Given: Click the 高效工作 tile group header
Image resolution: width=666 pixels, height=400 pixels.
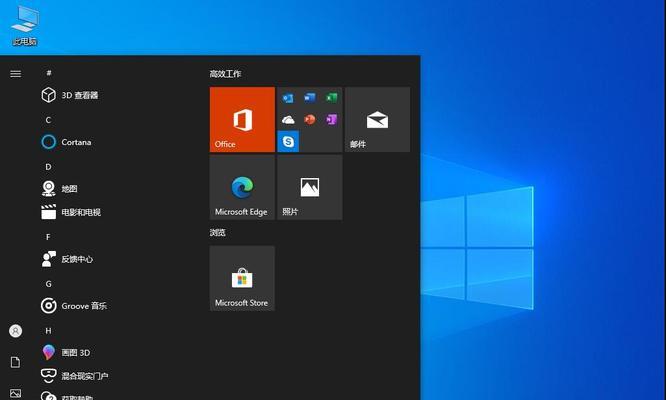Looking at the screenshot, I should point(225,74).
